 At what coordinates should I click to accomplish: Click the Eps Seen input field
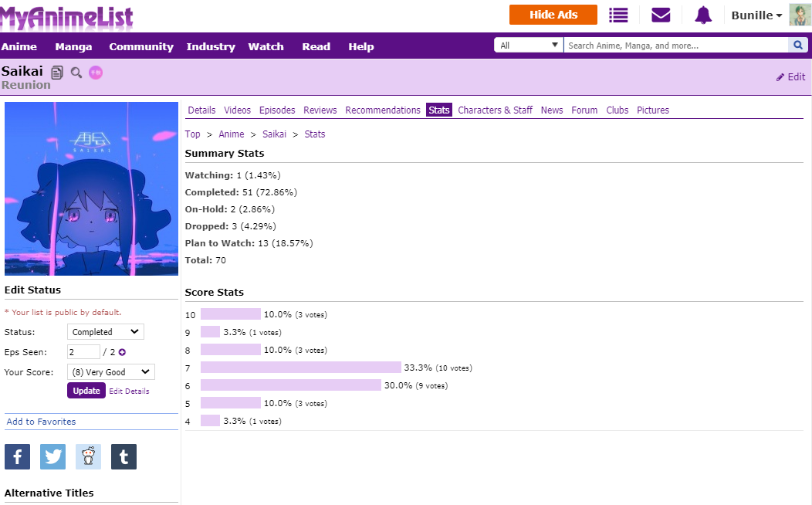click(83, 352)
